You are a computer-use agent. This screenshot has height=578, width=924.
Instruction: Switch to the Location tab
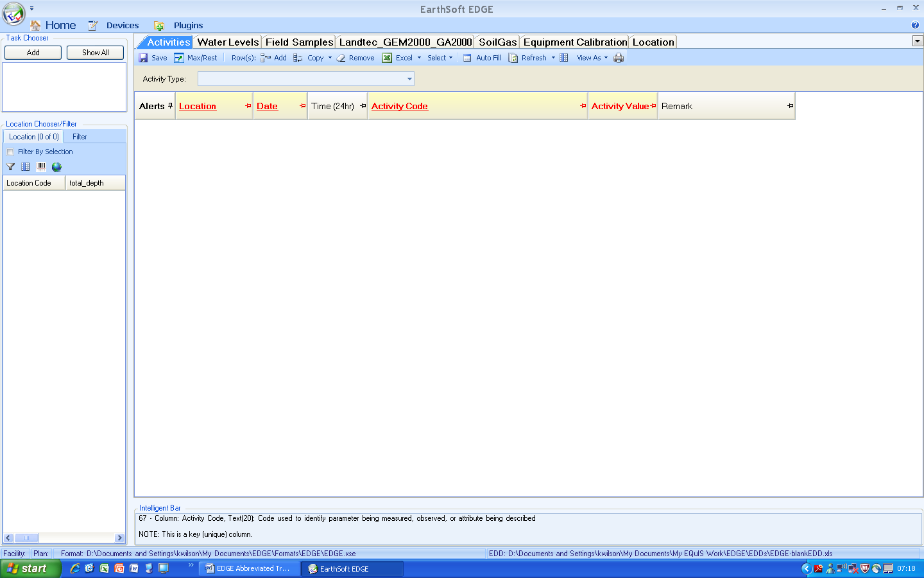[x=653, y=42]
